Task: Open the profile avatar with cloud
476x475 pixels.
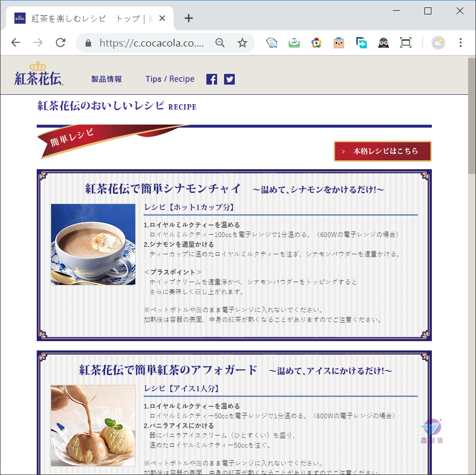Action: point(438,43)
